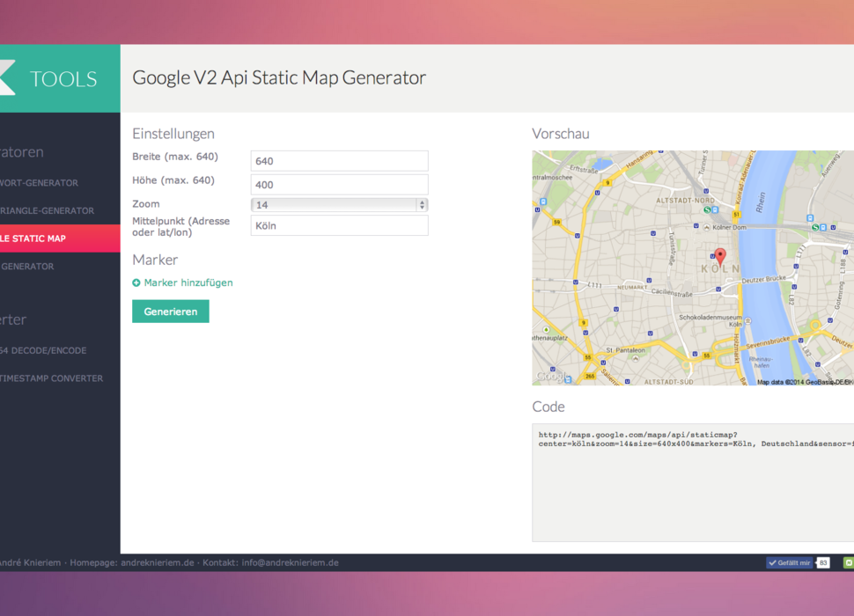Click the Marker hinzufügen link

(188, 283)
